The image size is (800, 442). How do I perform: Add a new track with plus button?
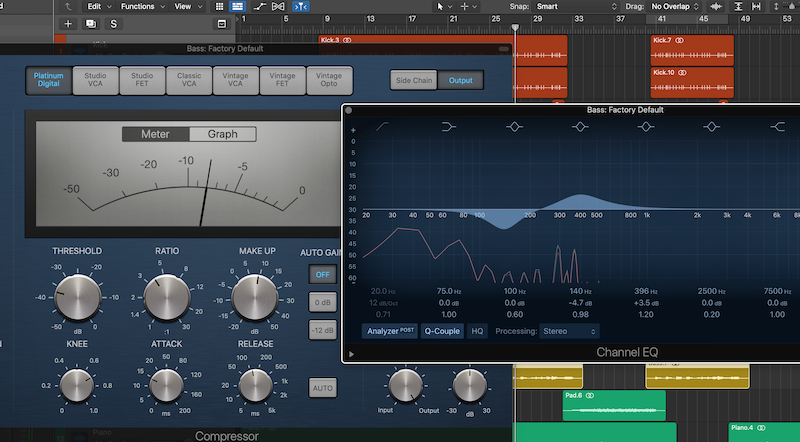pos(68,24)
